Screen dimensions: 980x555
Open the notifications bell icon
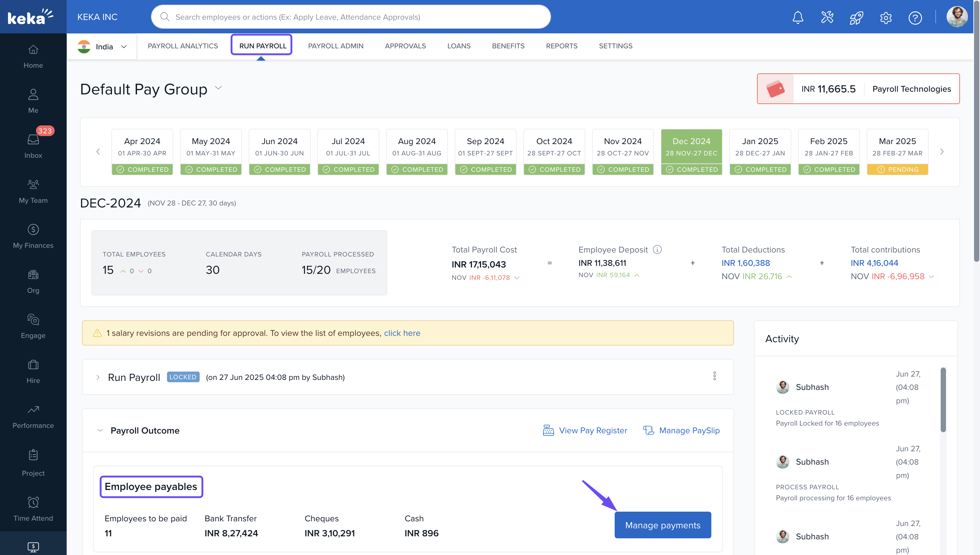pos(797,17)
